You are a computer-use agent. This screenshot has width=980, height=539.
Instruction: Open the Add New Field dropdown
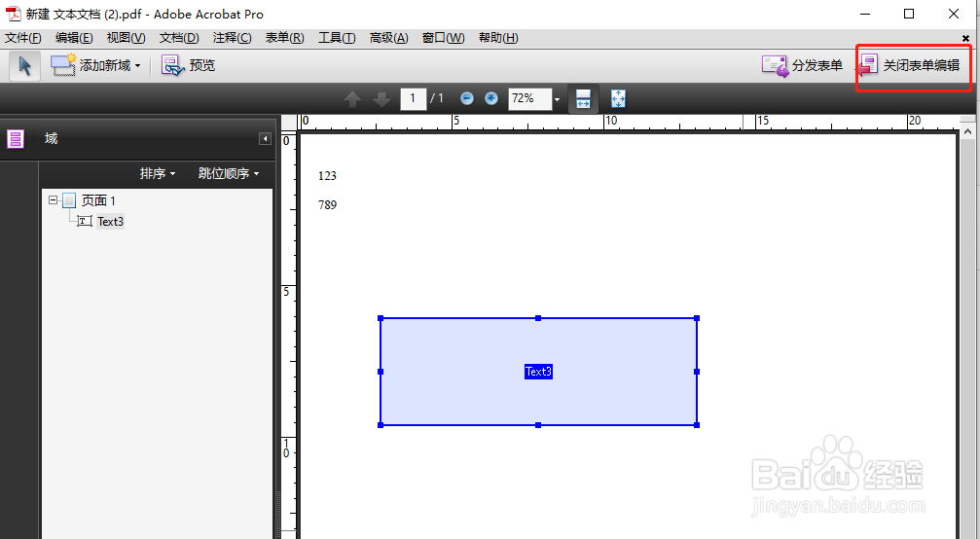click(95, 65)
